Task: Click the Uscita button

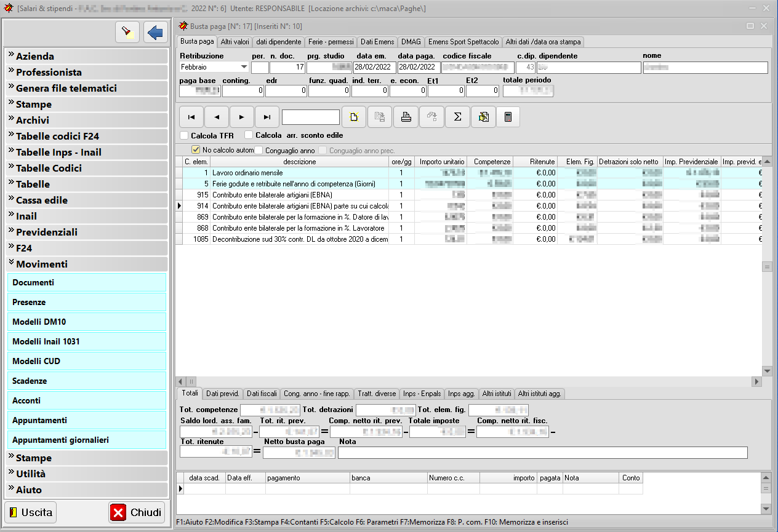Action: (x=31, y=512)
